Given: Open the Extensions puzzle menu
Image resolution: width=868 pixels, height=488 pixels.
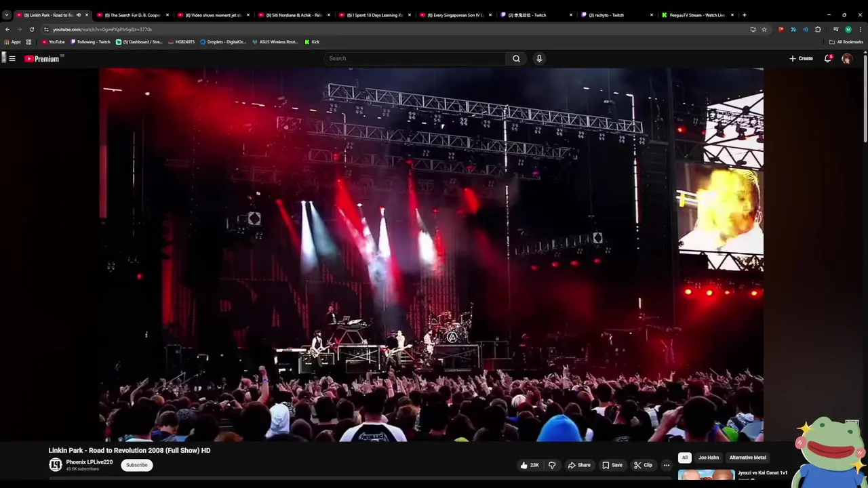Looking at the screenshot, I should coord(818,29).
